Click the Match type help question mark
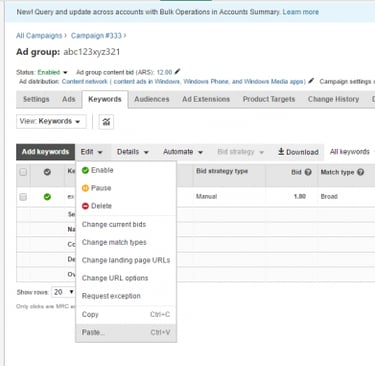Screen dimensions: 375x366 [x=360, y=172]
